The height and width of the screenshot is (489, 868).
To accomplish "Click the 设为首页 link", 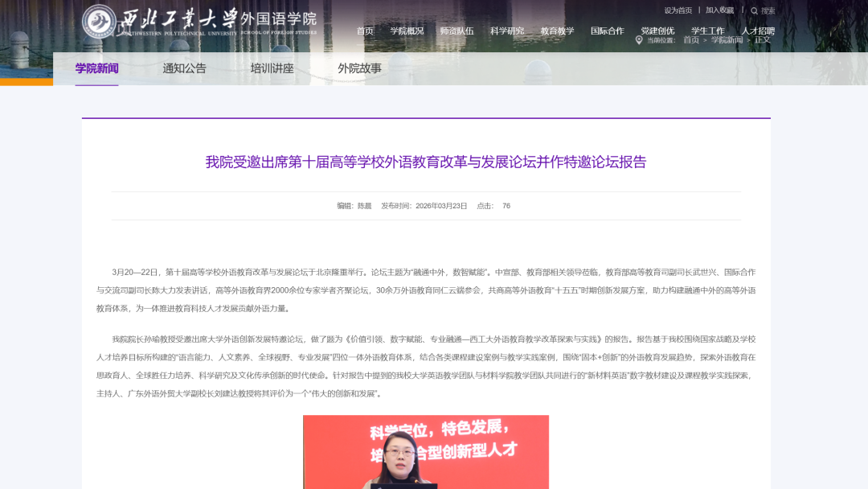I will pyautogui.click(x=678, y=10).
